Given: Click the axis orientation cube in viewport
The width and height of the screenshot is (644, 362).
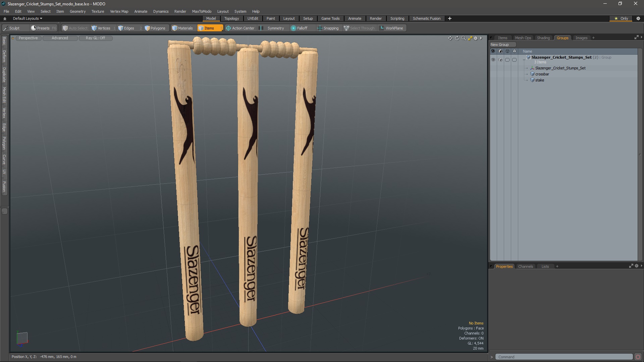Looking at the screenshot, I should (x=22, y=338).
